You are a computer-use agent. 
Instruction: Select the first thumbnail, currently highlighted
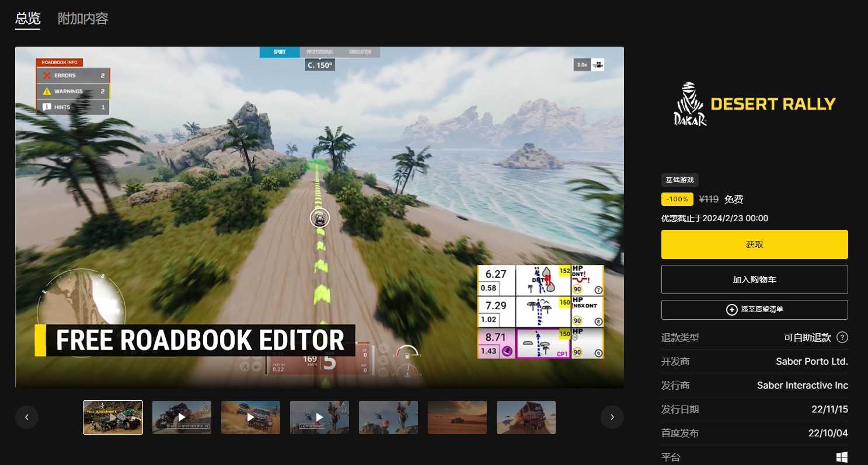[x=113, y=417]
